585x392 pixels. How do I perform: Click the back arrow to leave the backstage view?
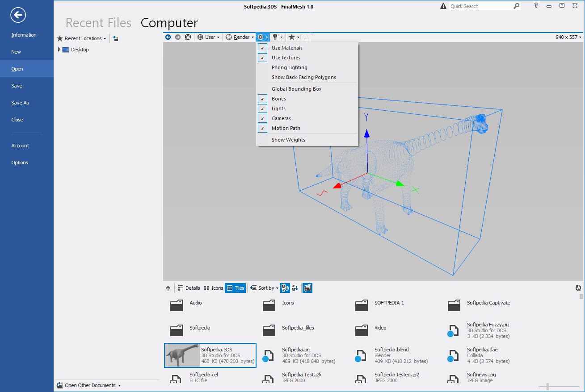tap(18, 16)
